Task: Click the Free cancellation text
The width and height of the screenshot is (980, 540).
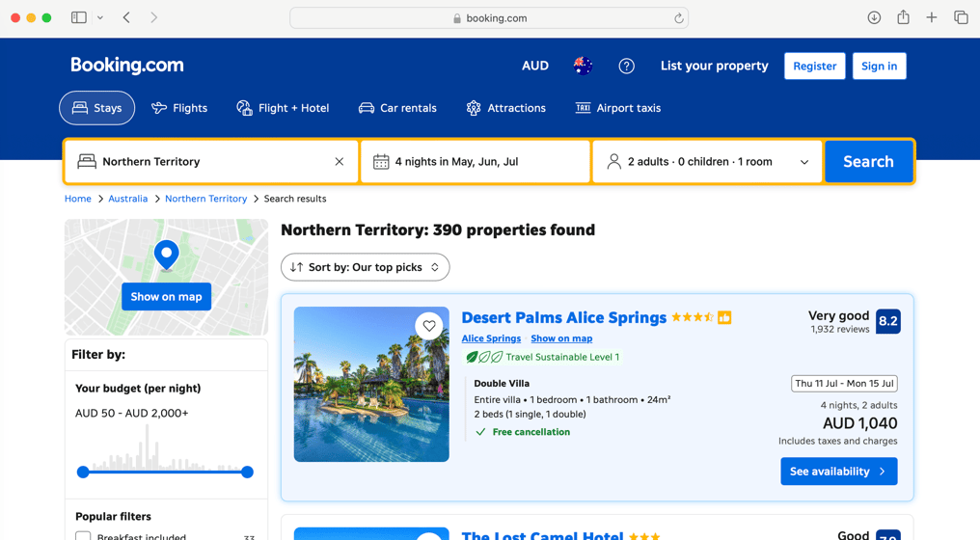Action: tap(531, 432)
